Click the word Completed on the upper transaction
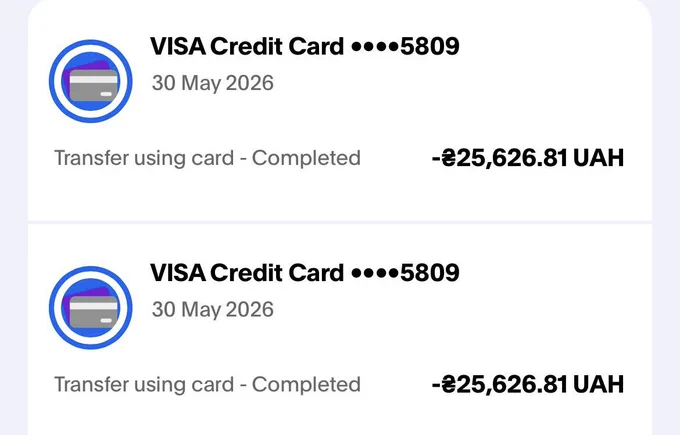 (306, 158)
